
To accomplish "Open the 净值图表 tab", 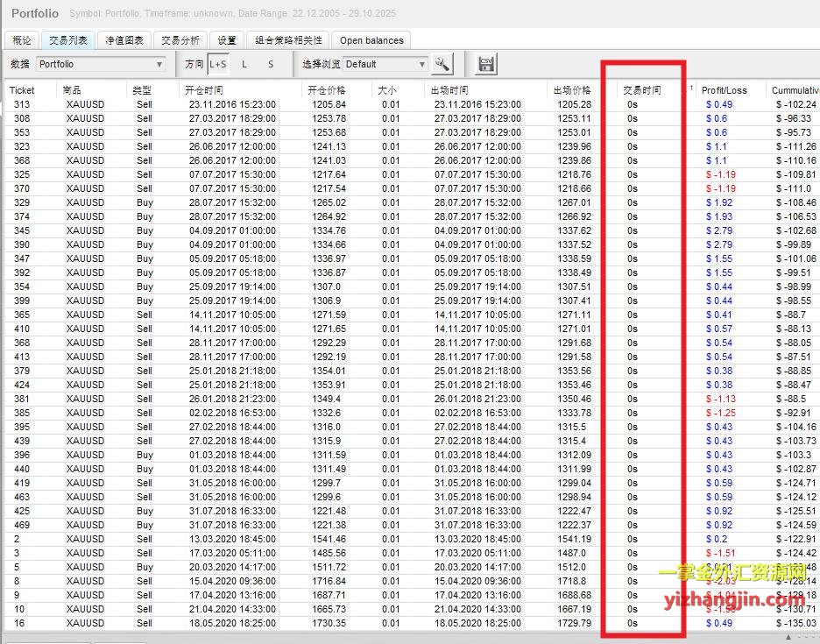I will 124,40.
